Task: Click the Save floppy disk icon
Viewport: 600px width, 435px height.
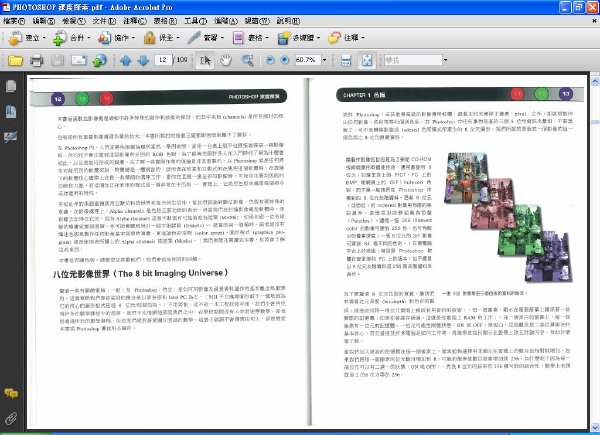Action: tap(58, 60)
